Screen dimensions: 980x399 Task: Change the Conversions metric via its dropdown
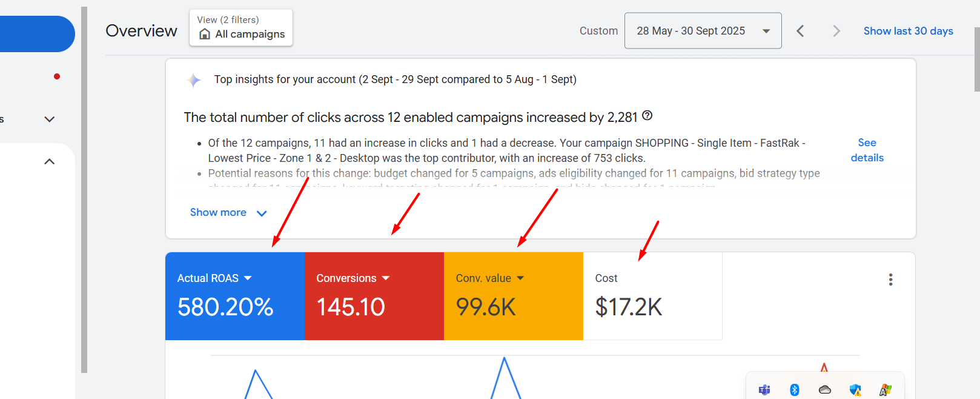tap(386, 278)
